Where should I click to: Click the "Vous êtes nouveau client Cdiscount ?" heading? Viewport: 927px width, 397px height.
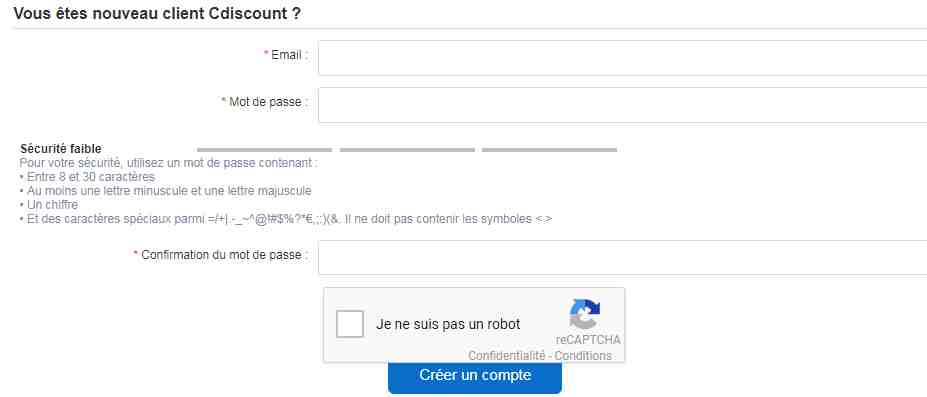click(157, 14)
